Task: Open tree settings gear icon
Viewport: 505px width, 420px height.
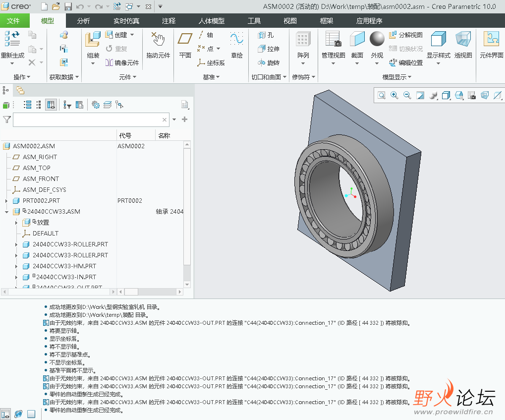Action: click(x=96, y=105)
